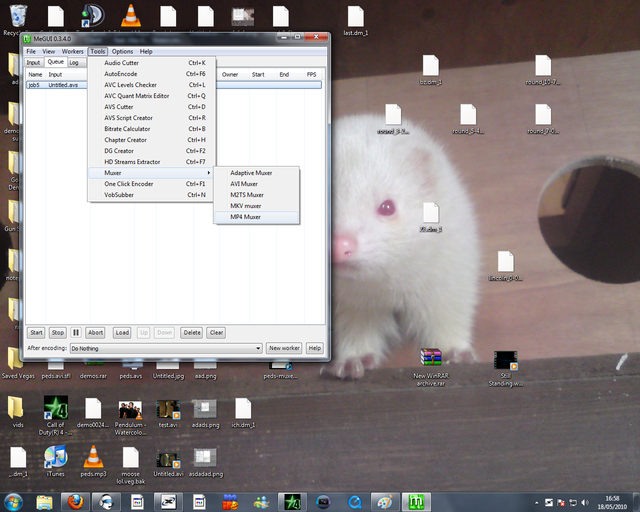
Task: Select the Call of Duty(R) 4 desktop shortcut
Action: tap(56, 416)
